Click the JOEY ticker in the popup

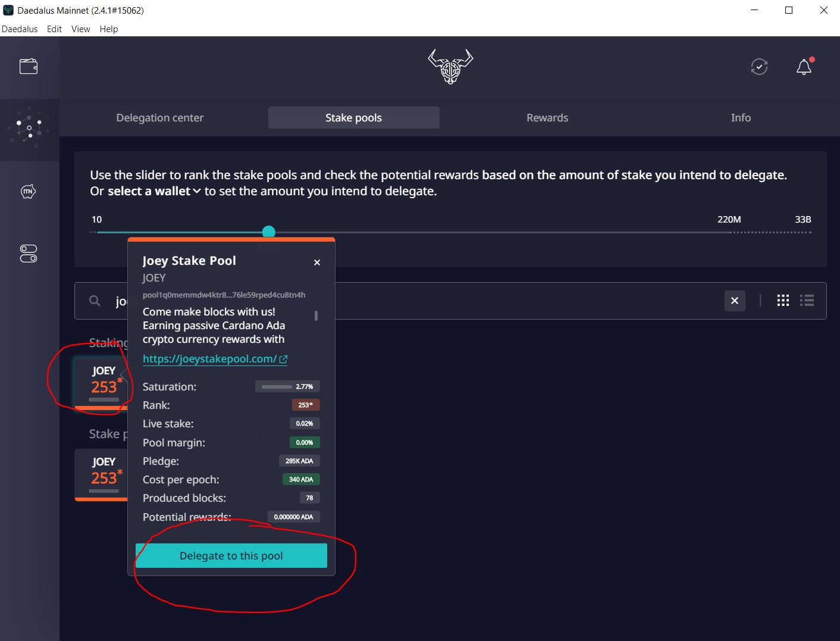pos(154,278)
